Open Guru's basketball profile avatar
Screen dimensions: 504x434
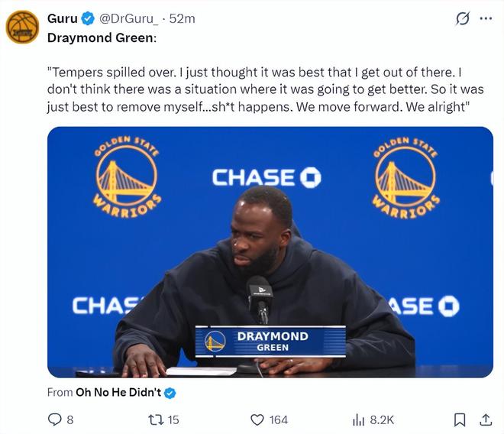[22, 27]
